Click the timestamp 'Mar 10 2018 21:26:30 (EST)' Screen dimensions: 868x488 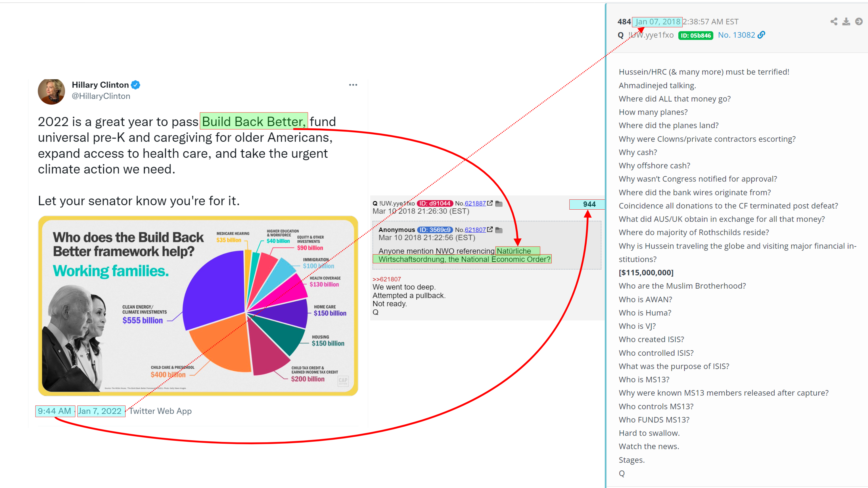click(421, 211)
